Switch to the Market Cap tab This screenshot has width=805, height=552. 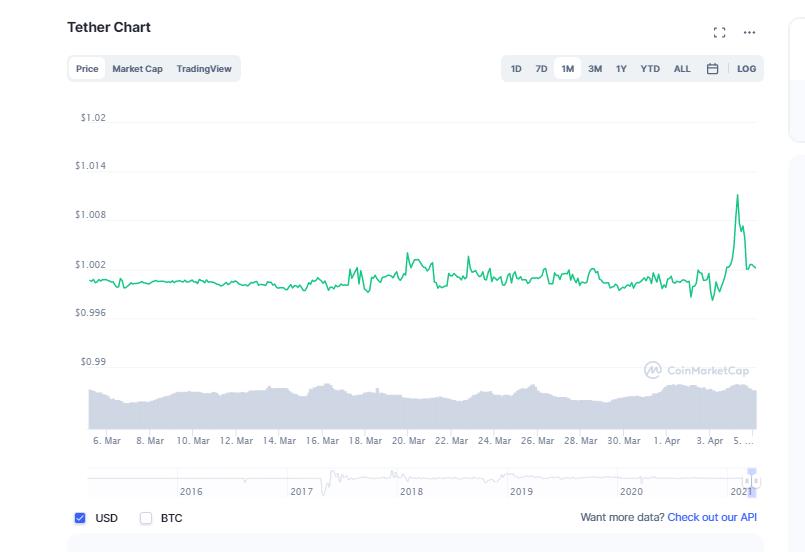137,69
